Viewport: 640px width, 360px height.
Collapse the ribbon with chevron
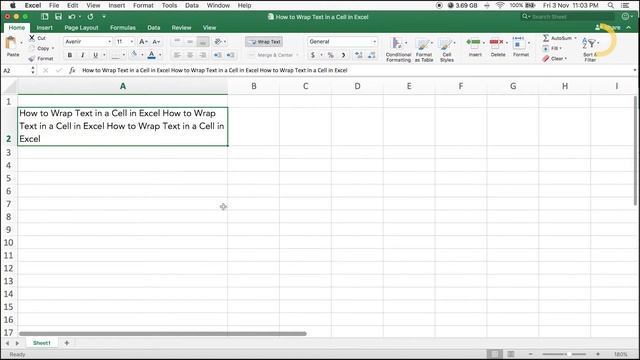pos(629,27)
